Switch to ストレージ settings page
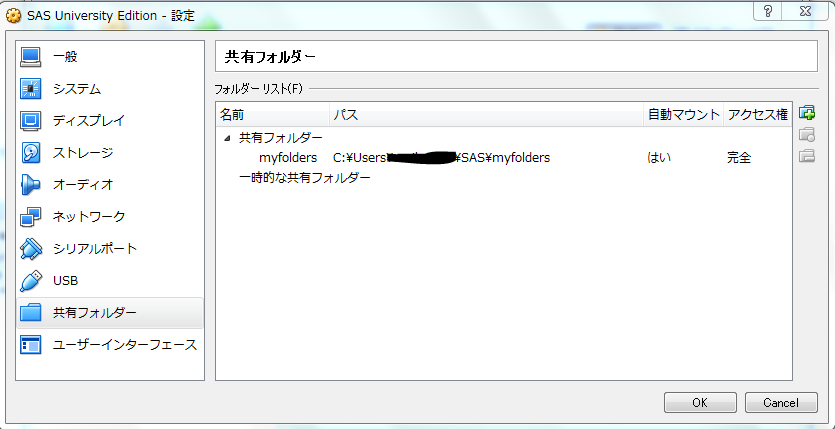 [83, 153]
